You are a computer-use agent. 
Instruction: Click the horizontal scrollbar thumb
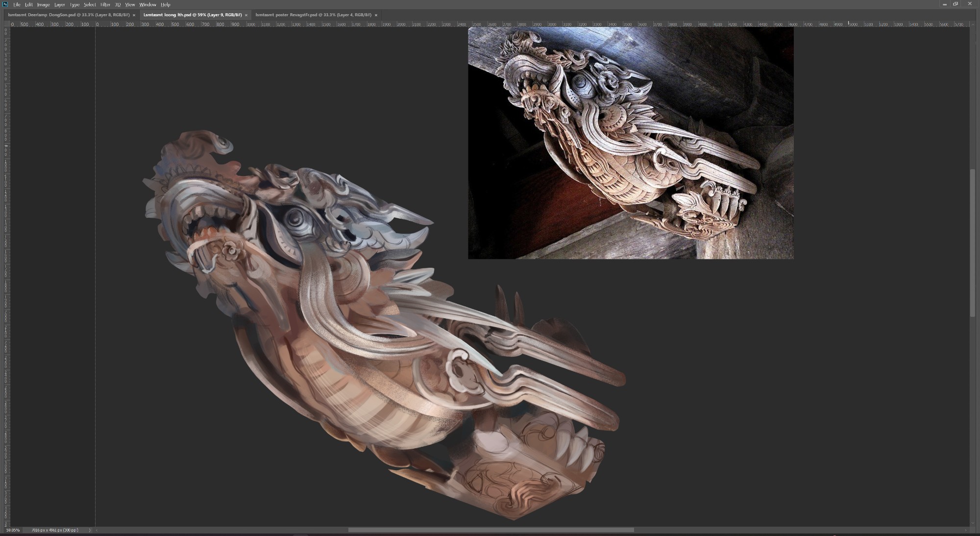point(490,530)
